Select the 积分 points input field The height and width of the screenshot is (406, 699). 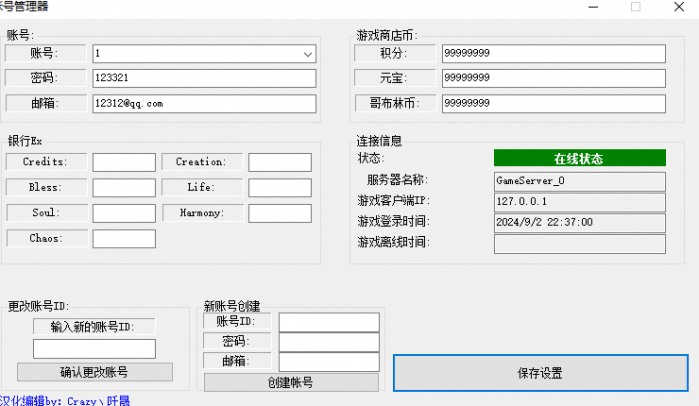[552, 53]
